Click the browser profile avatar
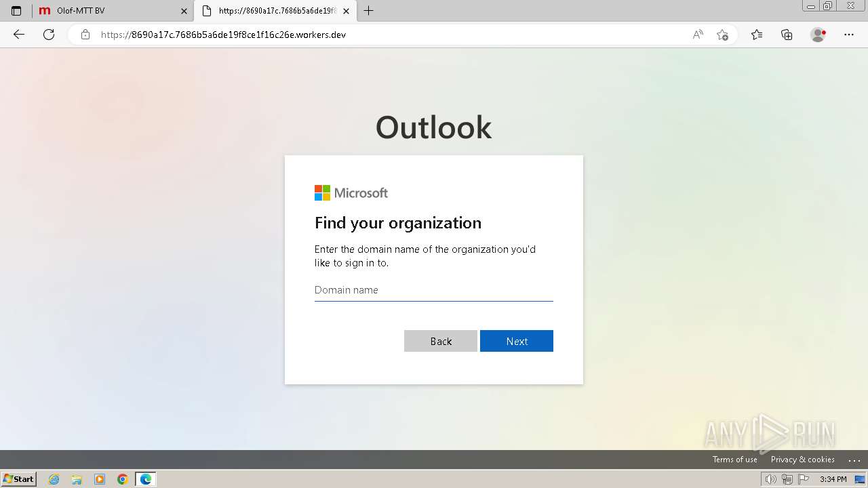 818,35
